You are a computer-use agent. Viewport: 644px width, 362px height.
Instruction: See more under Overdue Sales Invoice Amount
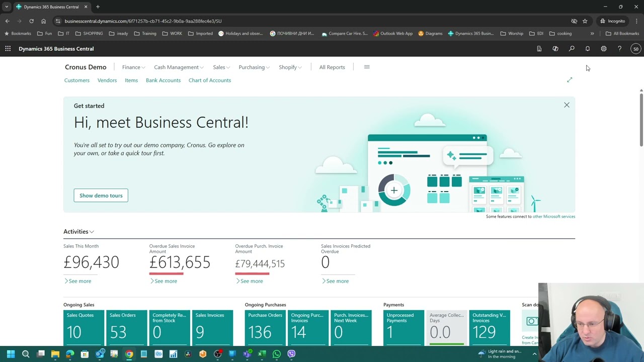[x=164, y=281]
